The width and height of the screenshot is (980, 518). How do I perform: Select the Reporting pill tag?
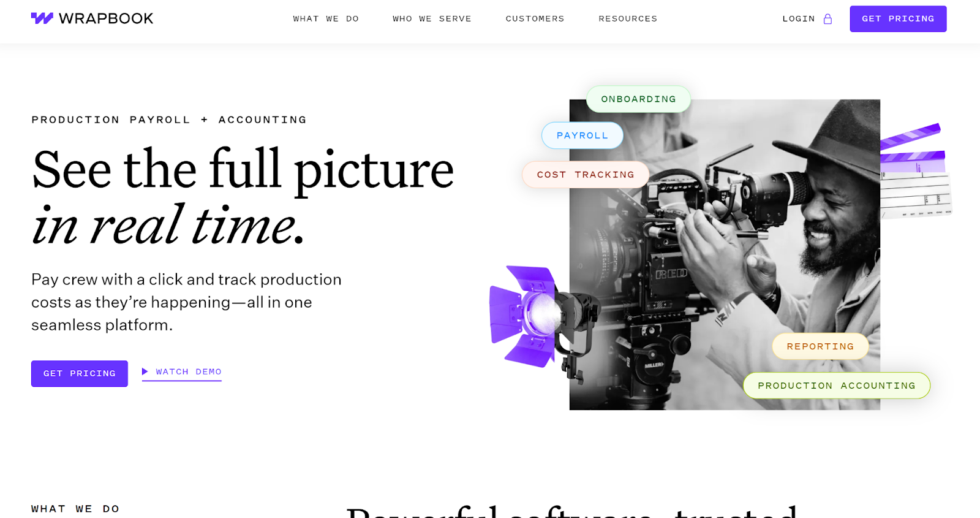click(x=820, y=346)
